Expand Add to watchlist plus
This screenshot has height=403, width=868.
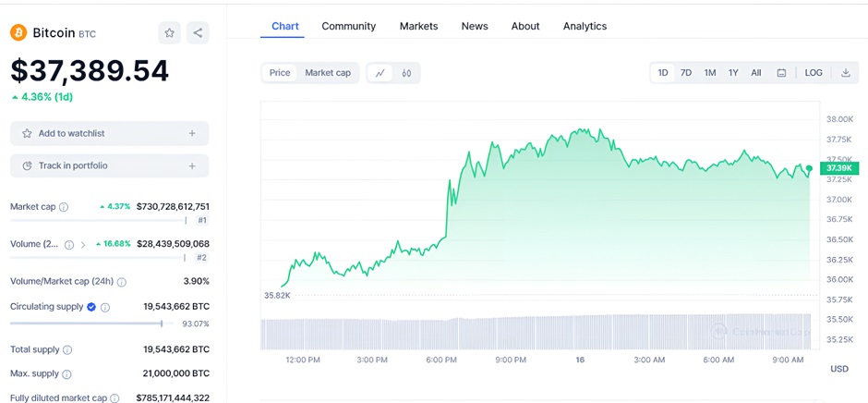tap(192, 134)
